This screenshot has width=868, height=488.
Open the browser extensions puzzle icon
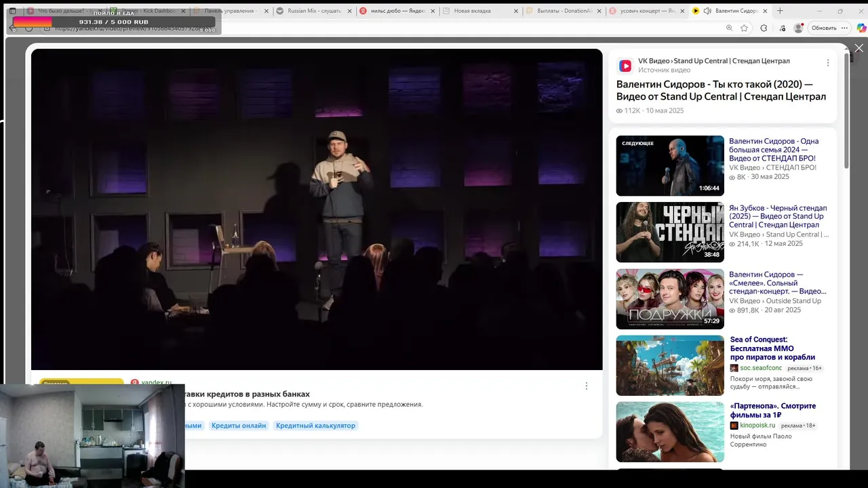764,28
